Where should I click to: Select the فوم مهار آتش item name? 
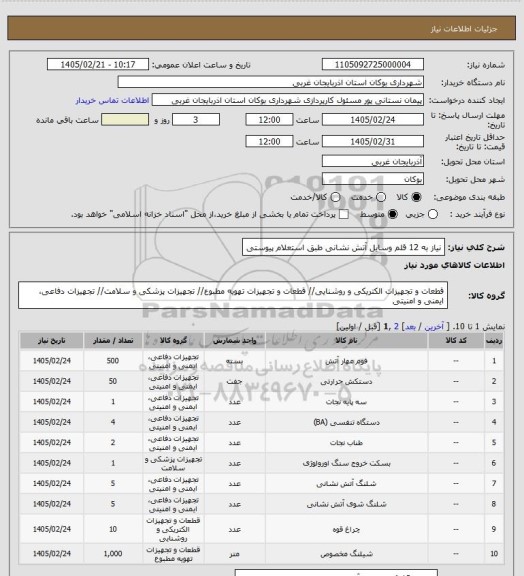[346, 361]
